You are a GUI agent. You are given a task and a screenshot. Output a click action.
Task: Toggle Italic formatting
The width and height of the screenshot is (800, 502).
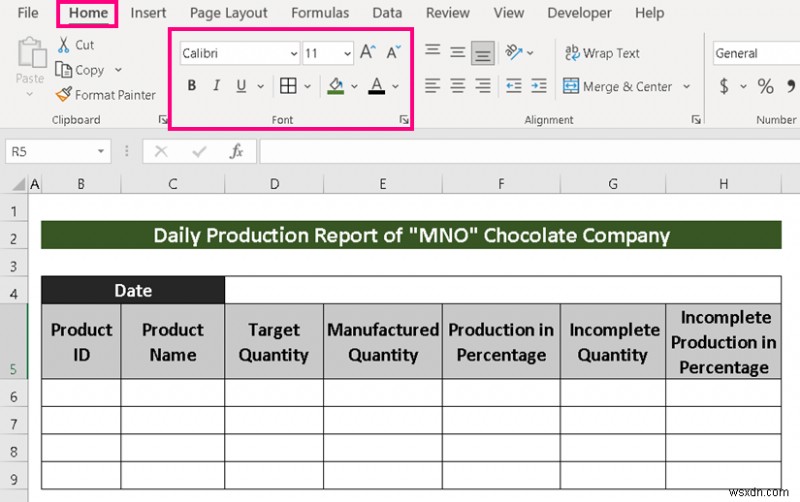pyautogui.click(x=216, y=86)
